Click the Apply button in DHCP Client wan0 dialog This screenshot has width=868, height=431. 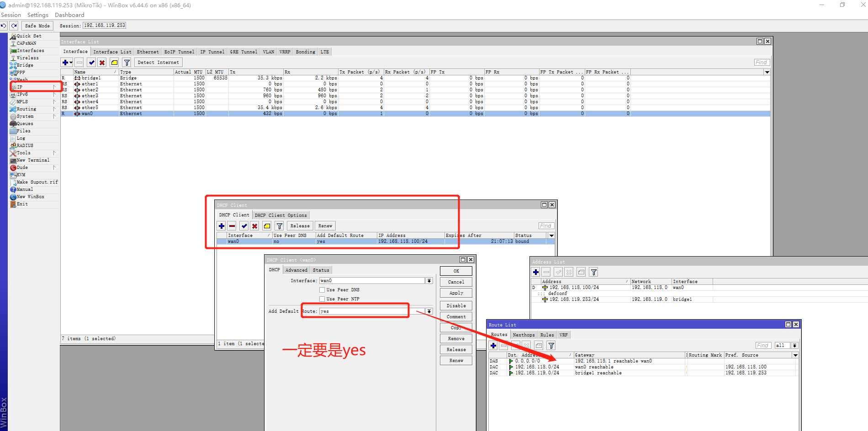456,293
